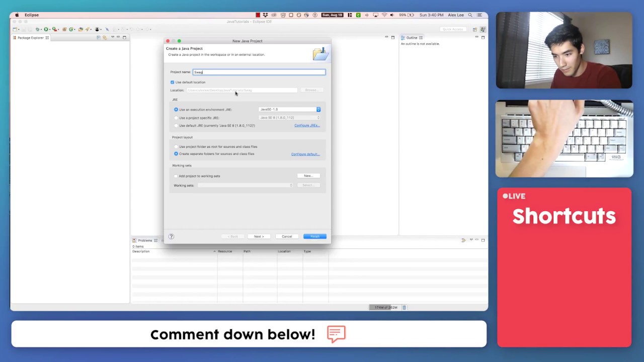Click the Cancel button in dialog
Screen dimensions: 644x362
pos(287,236)
